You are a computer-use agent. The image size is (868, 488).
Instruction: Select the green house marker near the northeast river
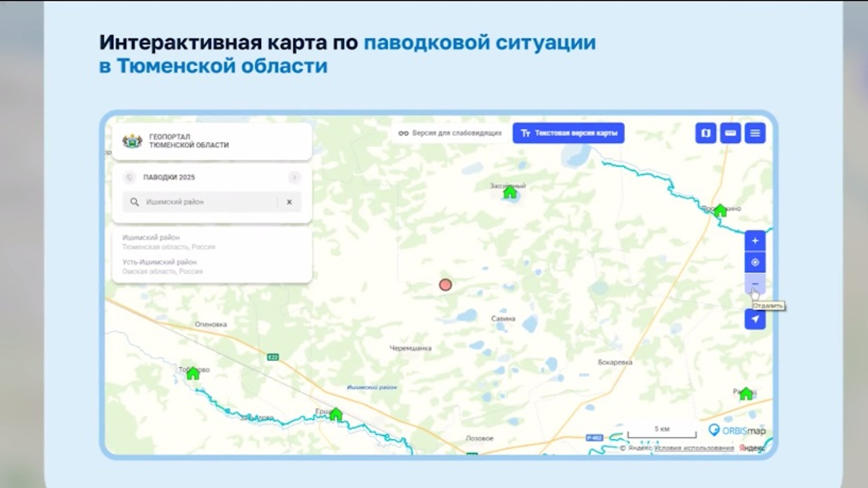point(721,211)
